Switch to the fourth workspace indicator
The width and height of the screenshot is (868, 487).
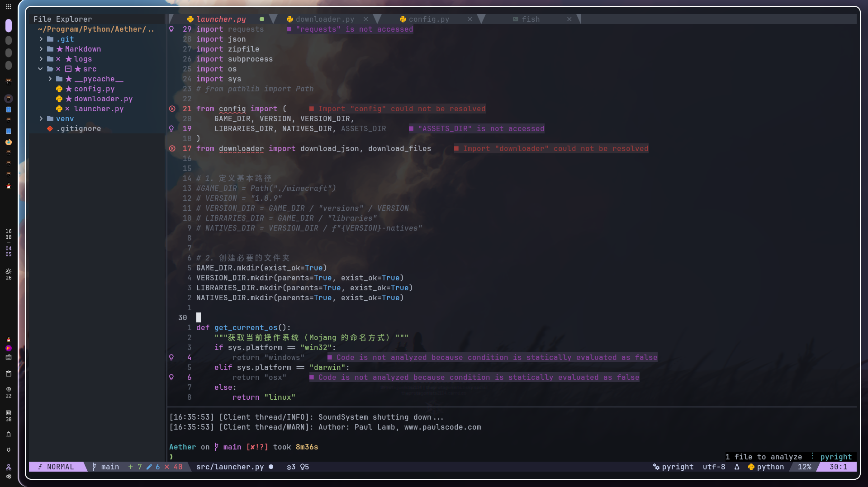[8, 66]
